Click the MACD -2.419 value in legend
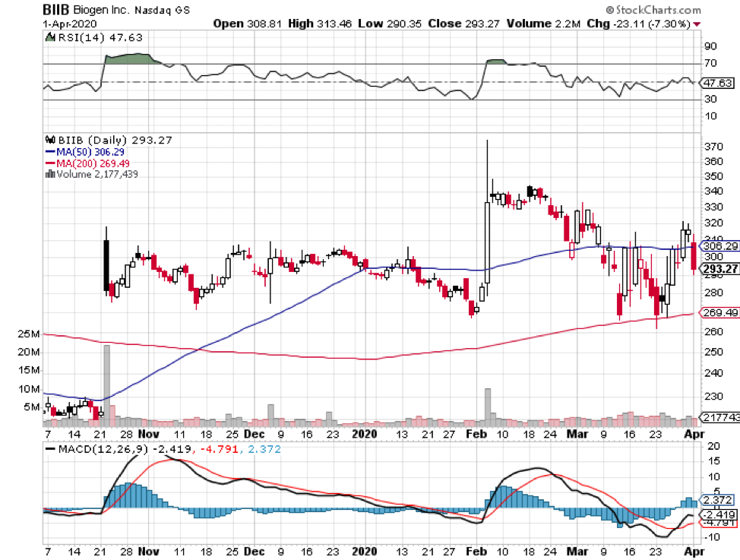Viewport: 740px width, 560px height. (x=172, y=449)
